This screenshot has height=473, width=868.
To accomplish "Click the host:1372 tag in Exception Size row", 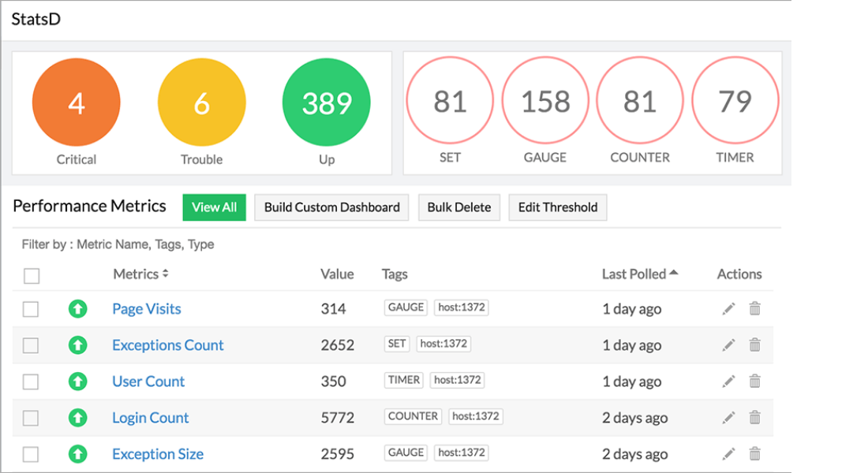I will click(462, 453).
